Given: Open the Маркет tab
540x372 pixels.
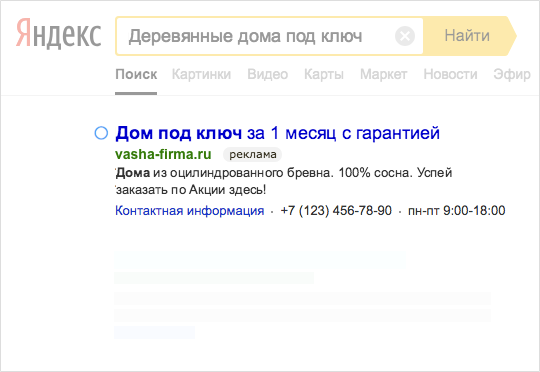Looking at the screenshot, I should pyautogui.click(x=384, y=74).
